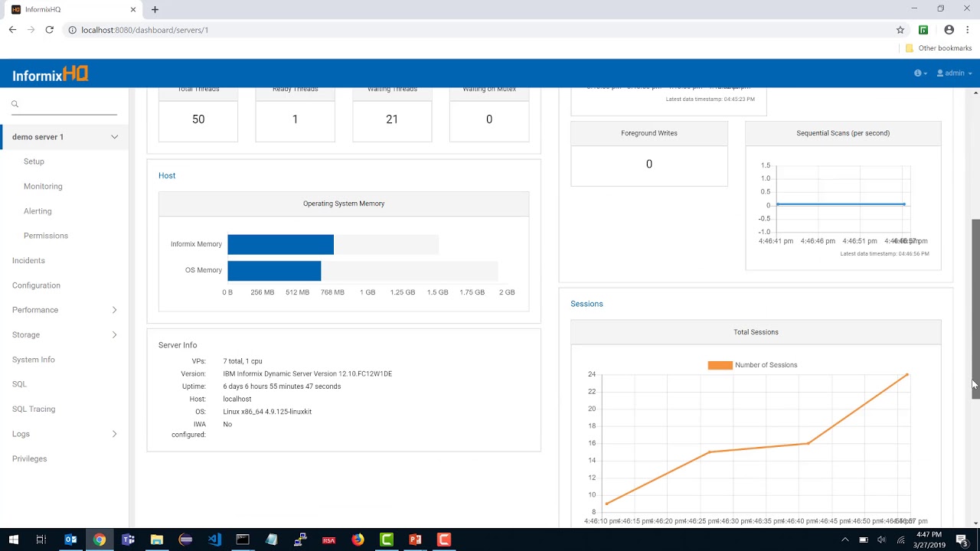Click the Waiting Threads value 21

pos(392,119)
